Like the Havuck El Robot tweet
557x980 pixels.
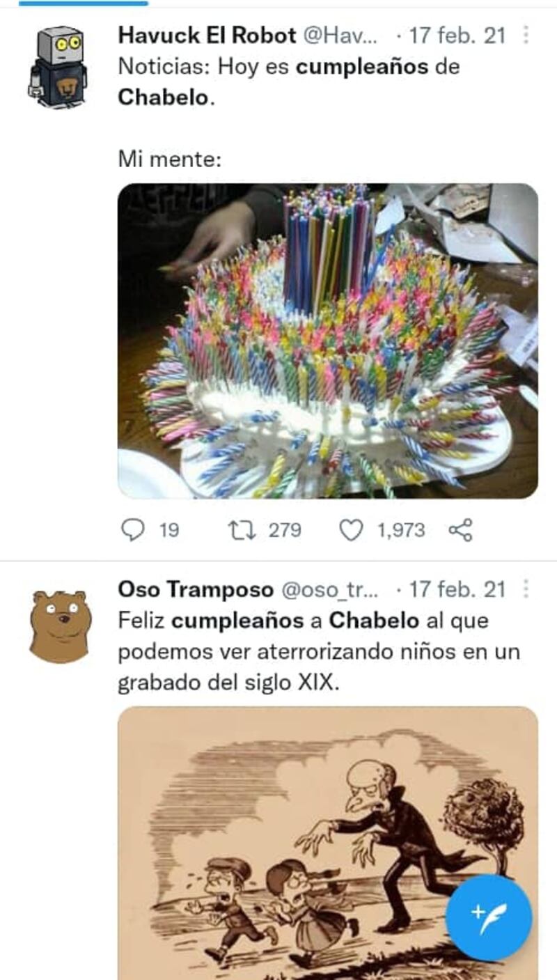click(351, 531)
